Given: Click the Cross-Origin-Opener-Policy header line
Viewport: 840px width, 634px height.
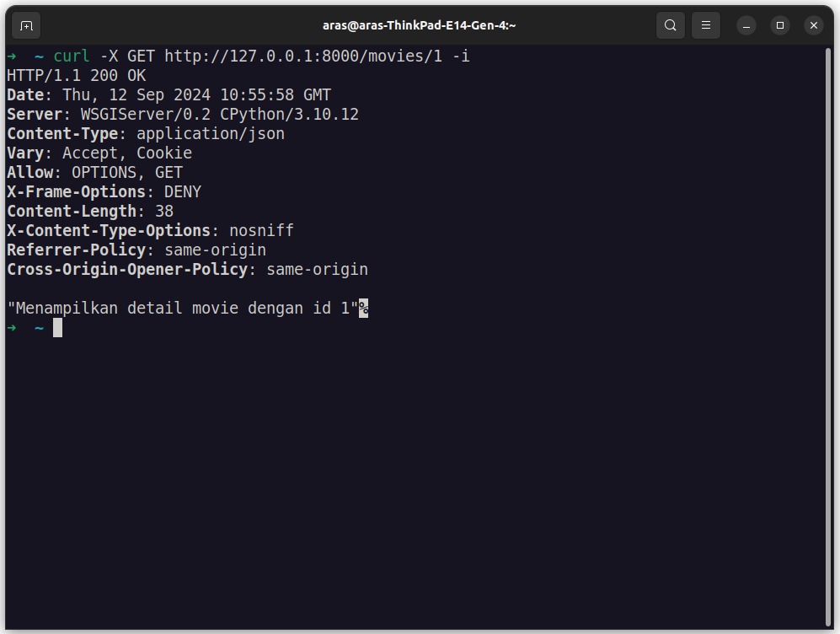Looking at the screenshot, I should pyautogui.click(x=188, y=269).
